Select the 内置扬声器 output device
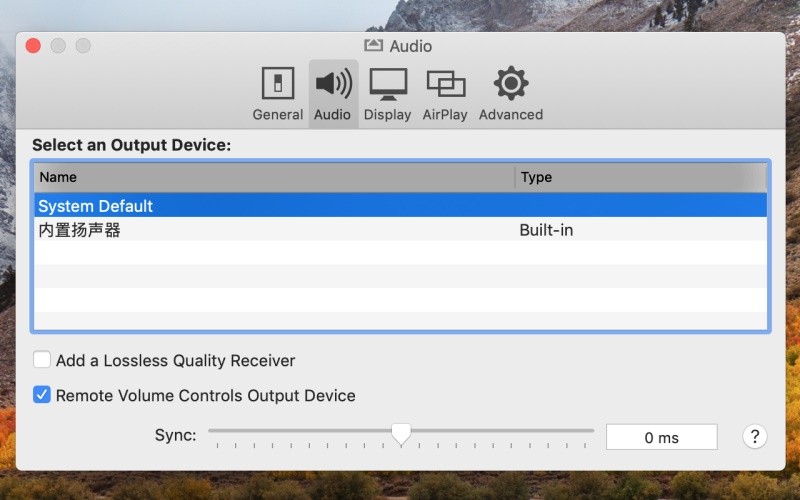800x500 pixels. 401,229
